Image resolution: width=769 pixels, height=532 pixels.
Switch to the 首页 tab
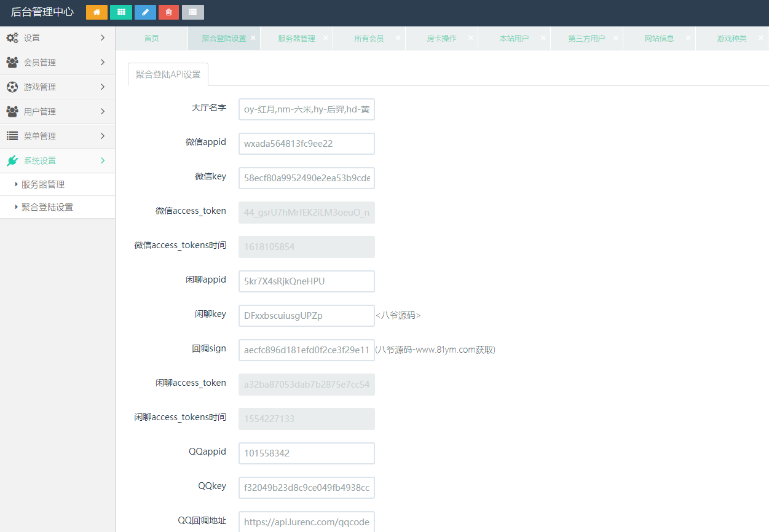pyautogui.click(x=151, y=39)
